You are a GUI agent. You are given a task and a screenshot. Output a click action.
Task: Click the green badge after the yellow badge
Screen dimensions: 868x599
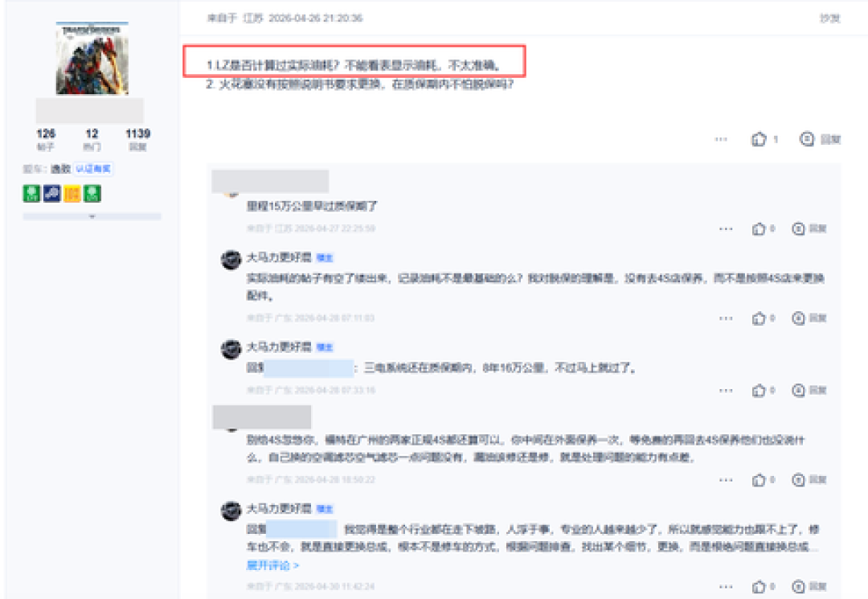[x=92, y=193]
